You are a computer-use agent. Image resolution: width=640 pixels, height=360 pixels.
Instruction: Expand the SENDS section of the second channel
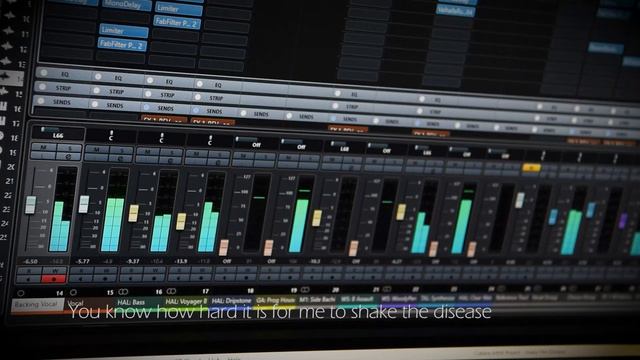pyautogui.click(x=115, y=105)
